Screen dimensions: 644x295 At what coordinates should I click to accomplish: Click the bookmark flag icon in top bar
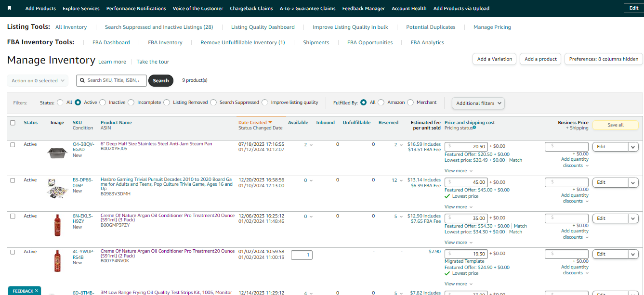pyautogui.click(x=9, y=8)
